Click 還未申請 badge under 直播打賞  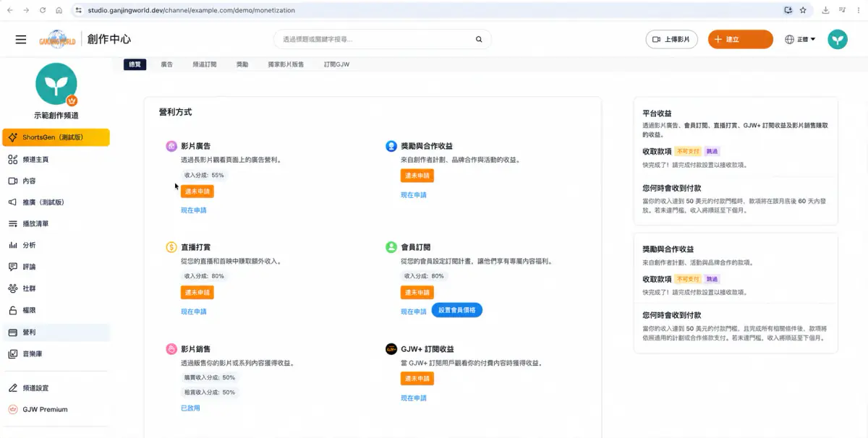[x=197, y=293]
